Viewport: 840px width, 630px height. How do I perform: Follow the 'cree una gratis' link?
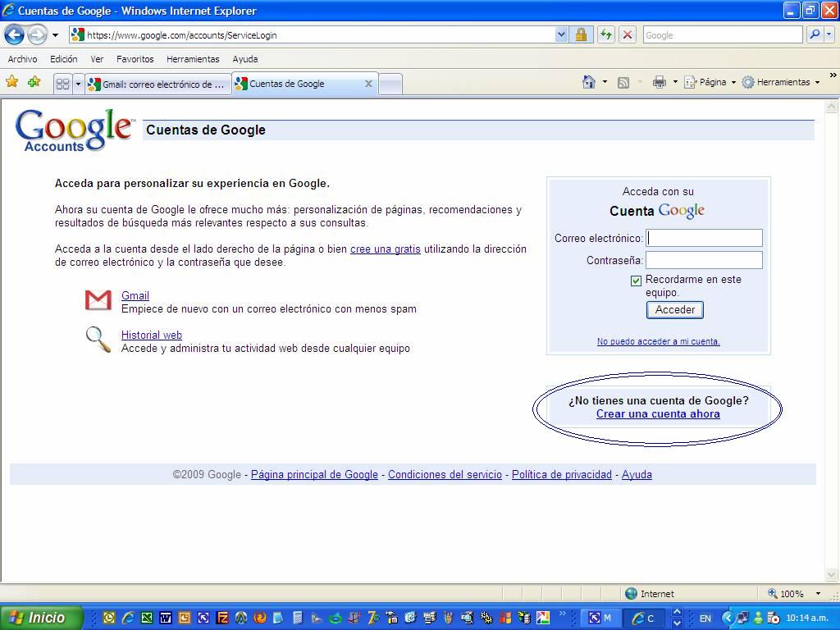pos(386,249)
